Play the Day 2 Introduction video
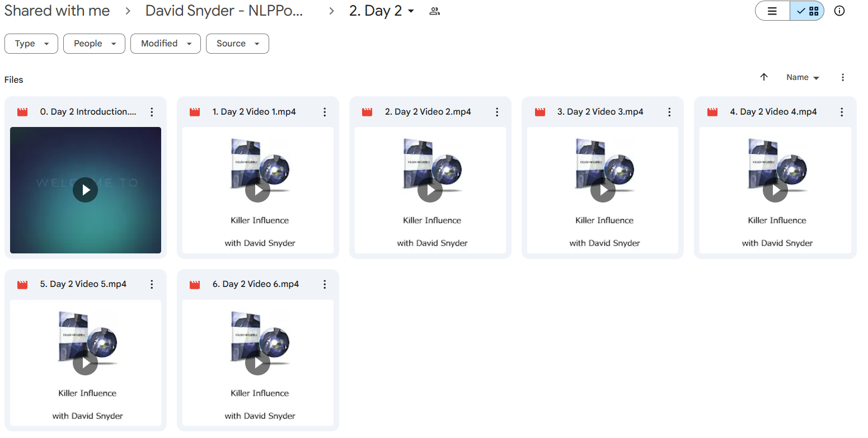Screen dimensions: 868x438 [85, 190]
